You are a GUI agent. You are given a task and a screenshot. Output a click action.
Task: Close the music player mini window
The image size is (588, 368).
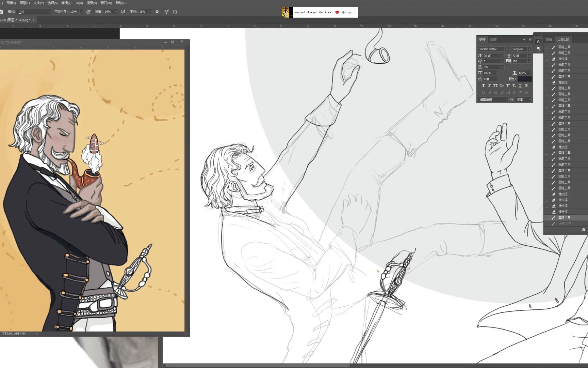tap(355, 9)
